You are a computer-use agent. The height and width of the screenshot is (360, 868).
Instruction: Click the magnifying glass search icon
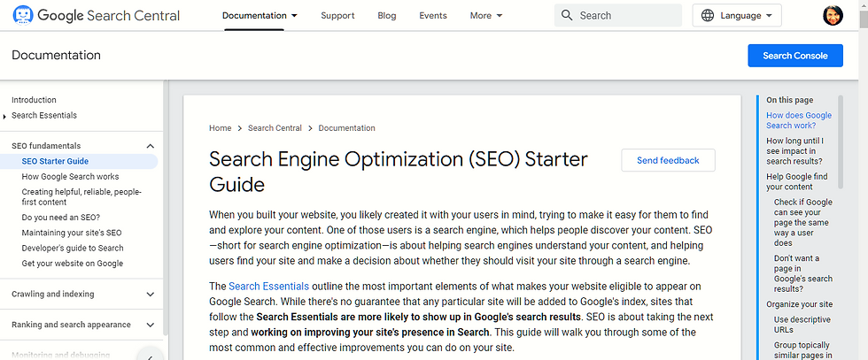[568, 15]
